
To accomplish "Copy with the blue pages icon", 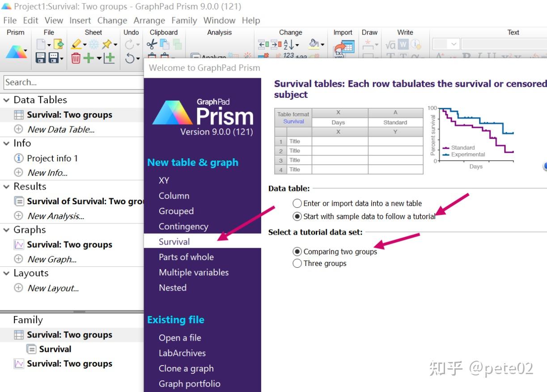I will 164,44.
